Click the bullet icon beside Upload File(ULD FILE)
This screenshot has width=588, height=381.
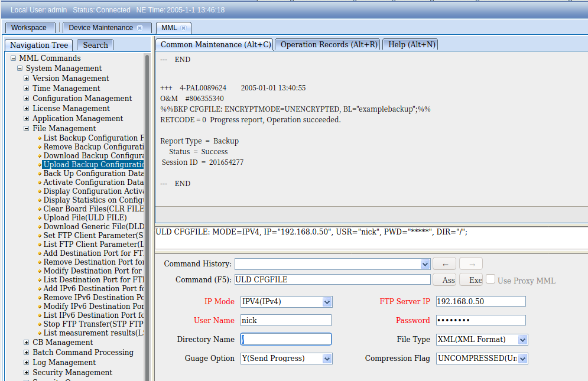(x=40, y=218)
